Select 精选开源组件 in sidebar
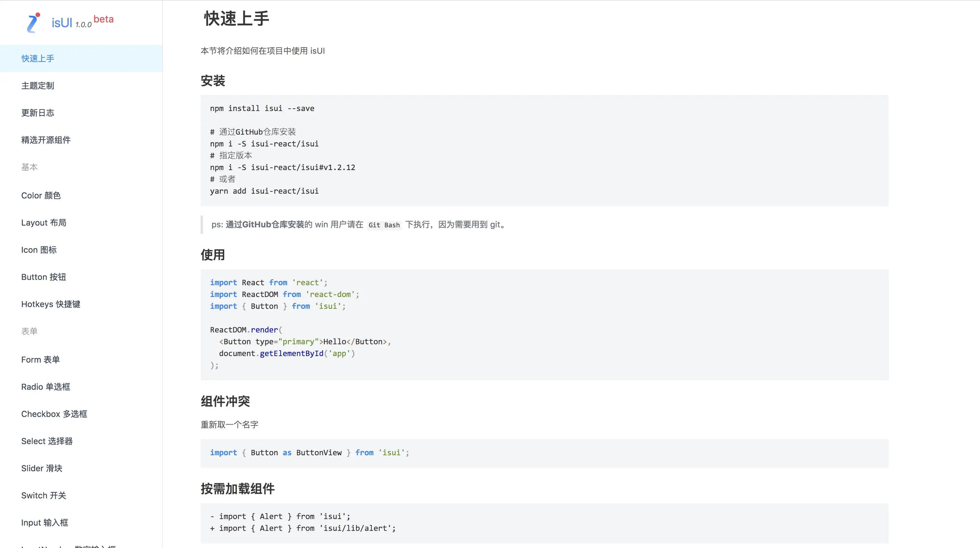Image resolution: width=980 pixels, height=548 pixels. tap(46, 140)
